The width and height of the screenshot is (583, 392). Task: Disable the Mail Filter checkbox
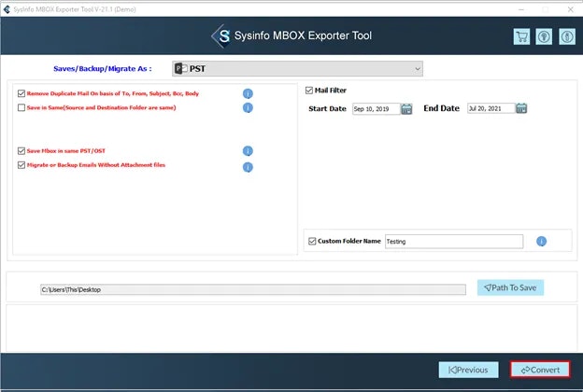309,91
